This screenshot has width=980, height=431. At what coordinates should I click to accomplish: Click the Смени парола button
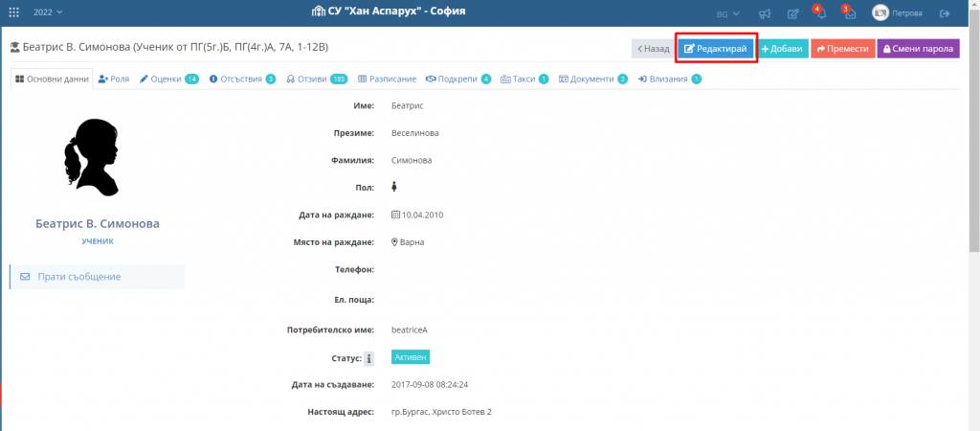point(918,49)
